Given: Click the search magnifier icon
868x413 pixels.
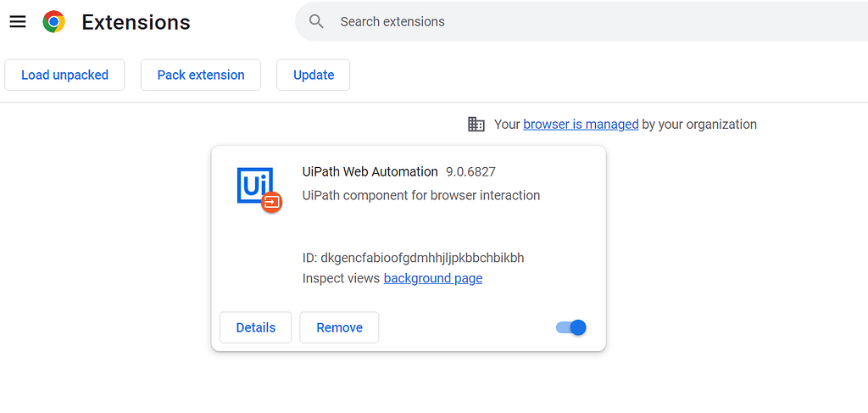Looking at the screenshot, I should pos(316,22).
